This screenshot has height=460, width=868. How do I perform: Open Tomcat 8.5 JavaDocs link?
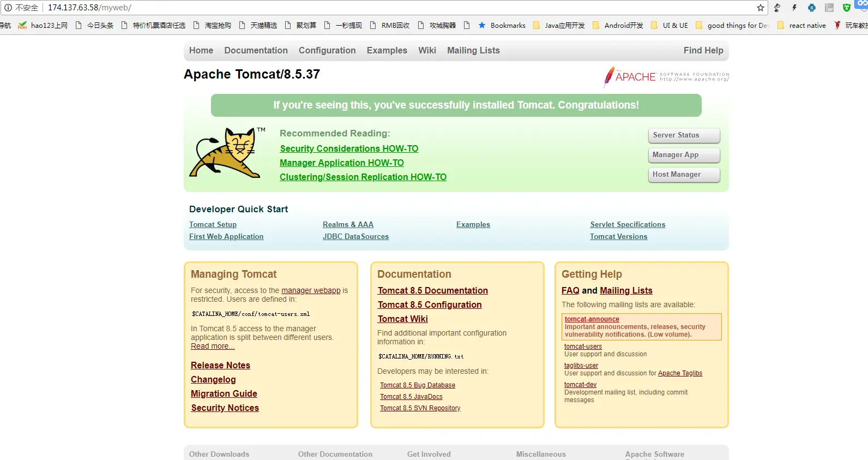411,397
